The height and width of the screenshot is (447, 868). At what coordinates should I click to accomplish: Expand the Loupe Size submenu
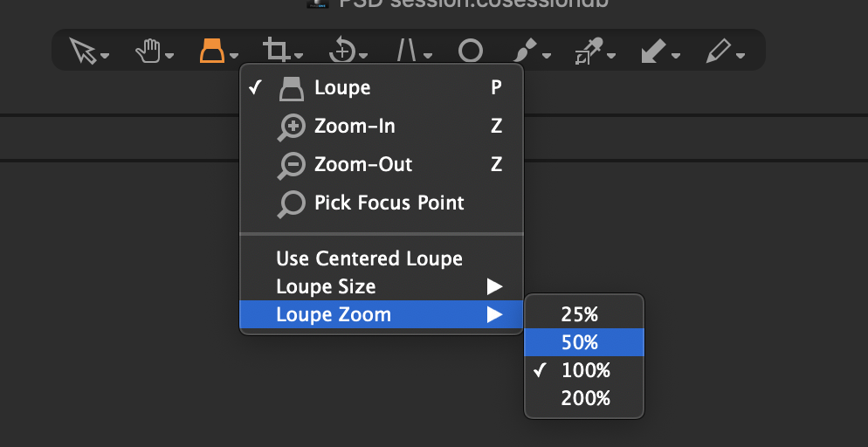click(x=382, y=286)
